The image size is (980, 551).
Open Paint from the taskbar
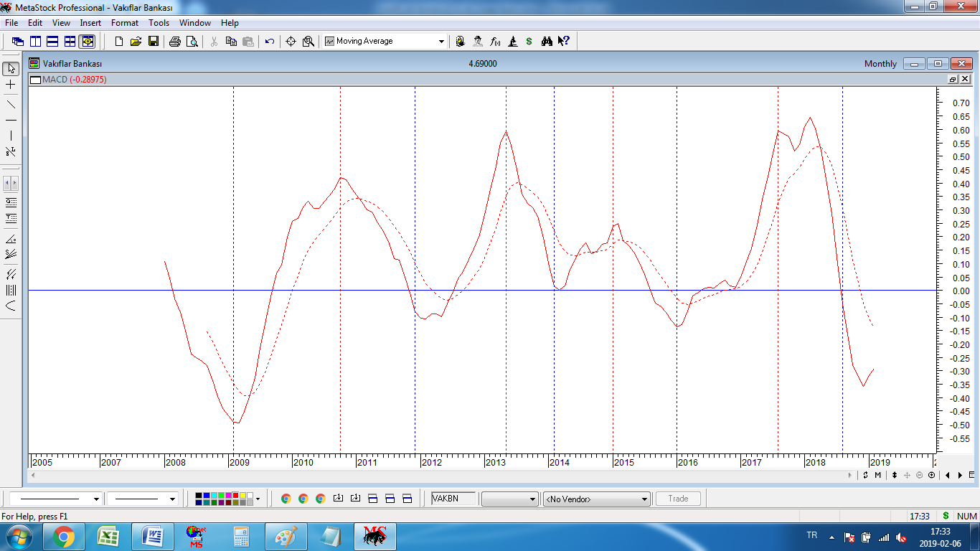[286, 537]
